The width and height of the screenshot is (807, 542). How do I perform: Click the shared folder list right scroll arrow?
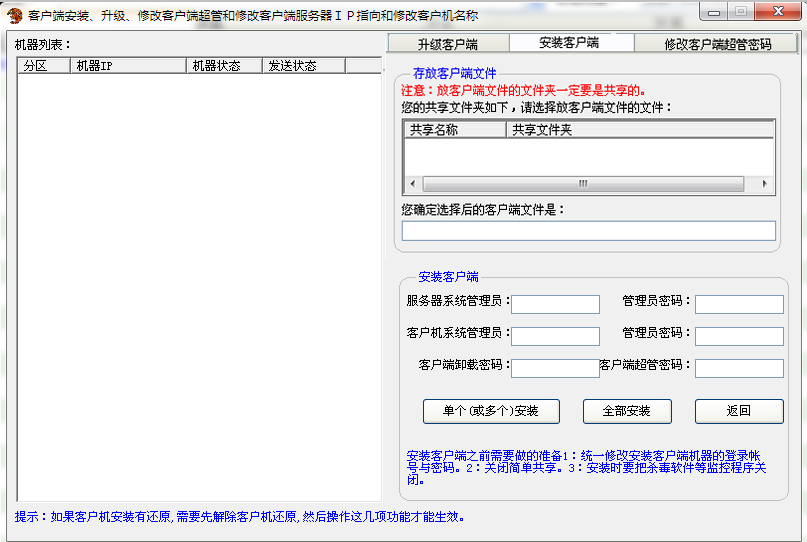tap(765, 184)
